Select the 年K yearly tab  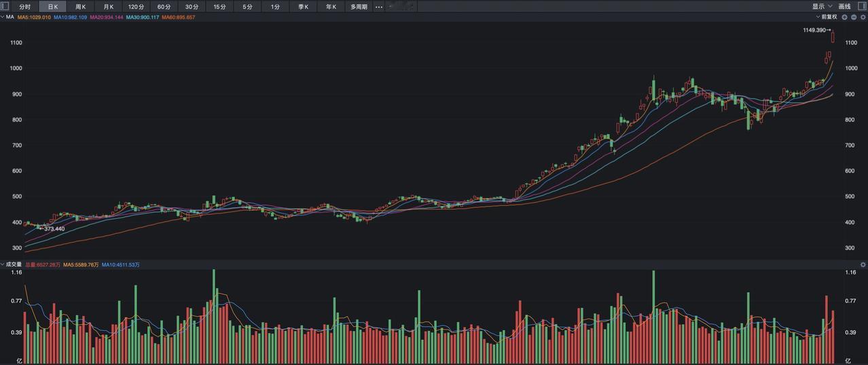coord(331,7)
